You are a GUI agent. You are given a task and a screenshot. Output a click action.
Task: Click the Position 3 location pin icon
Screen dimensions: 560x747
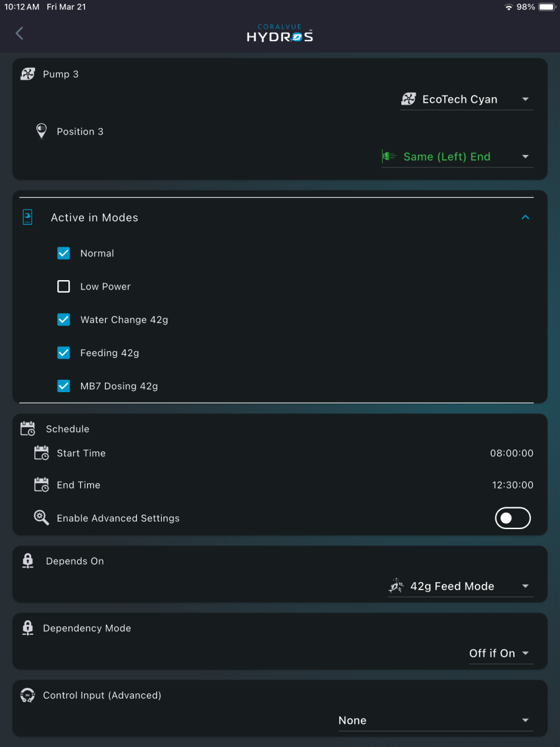tap(41, 131)
